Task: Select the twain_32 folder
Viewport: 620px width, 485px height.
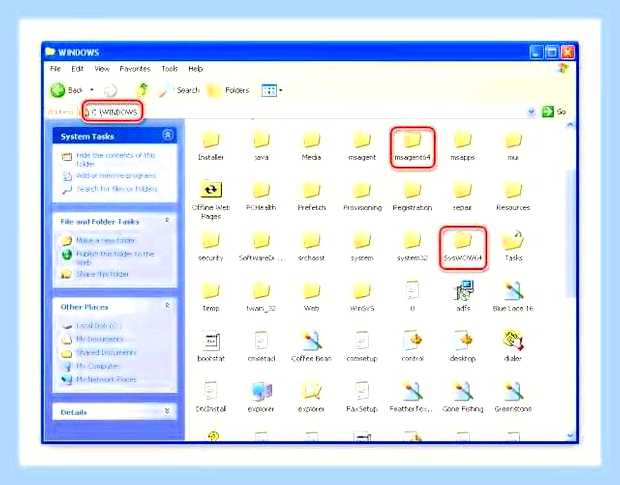Action: (x=261, y=297)
